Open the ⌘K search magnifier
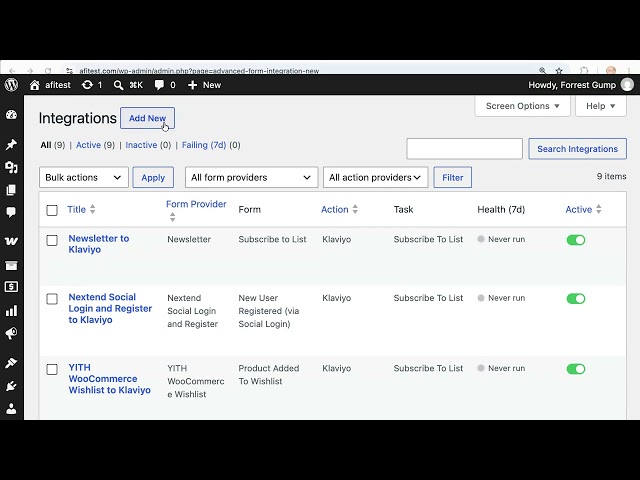640x480 pixels. pos(118,85)
